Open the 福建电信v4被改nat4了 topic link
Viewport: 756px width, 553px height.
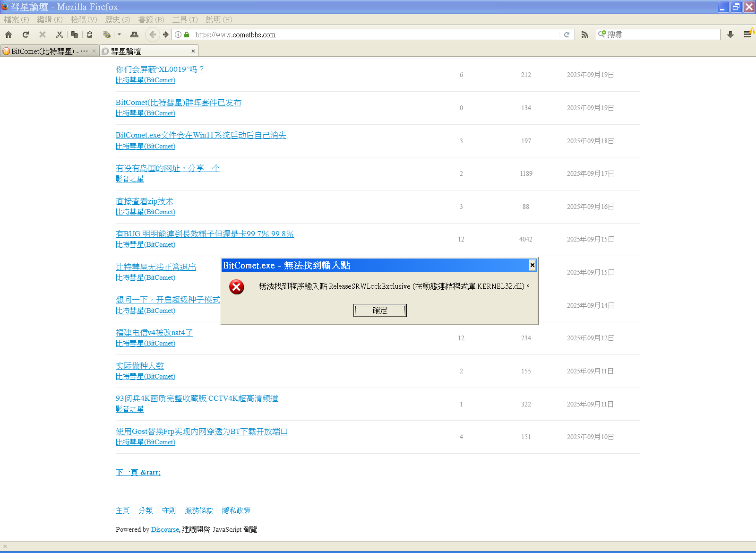[x=154, y=333]
